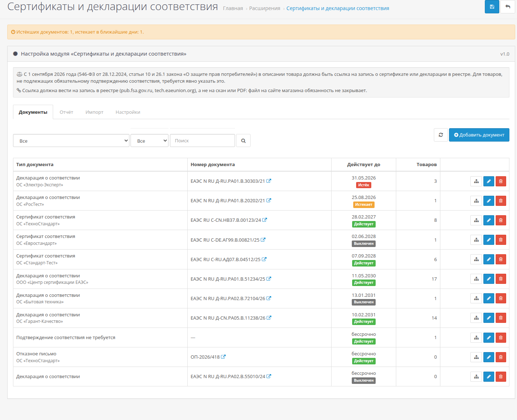Click the Добавить документ button
The height and width of the screenshot is (420, 517).
click(x=479, y=135)
